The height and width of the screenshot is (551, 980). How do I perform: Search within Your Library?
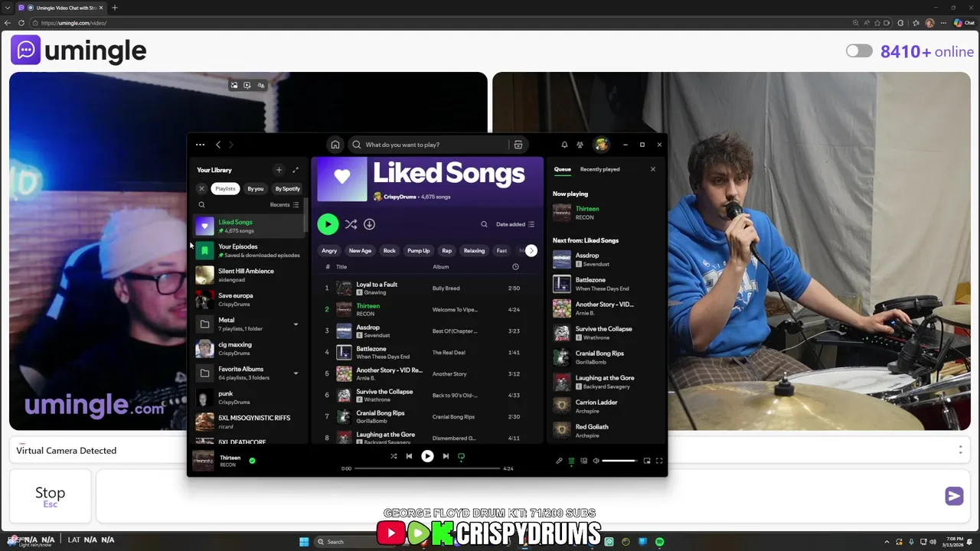coord(201,204)
